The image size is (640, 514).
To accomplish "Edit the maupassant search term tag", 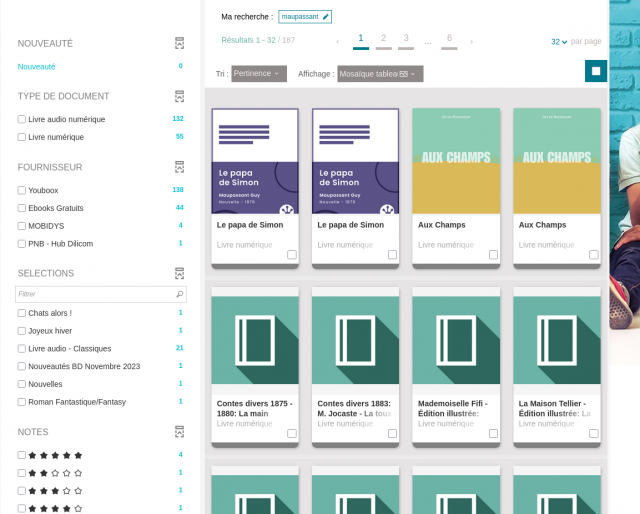I will (x=305, y=17).
